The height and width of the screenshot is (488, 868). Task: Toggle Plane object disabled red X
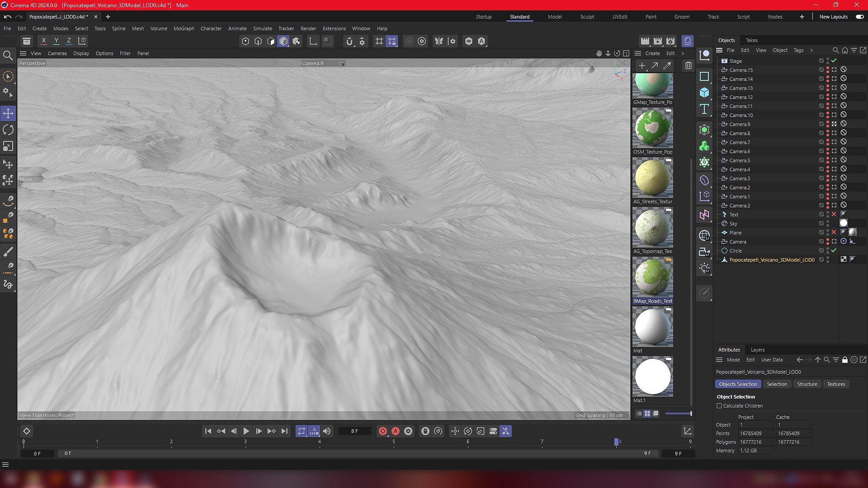pos(834,232)
